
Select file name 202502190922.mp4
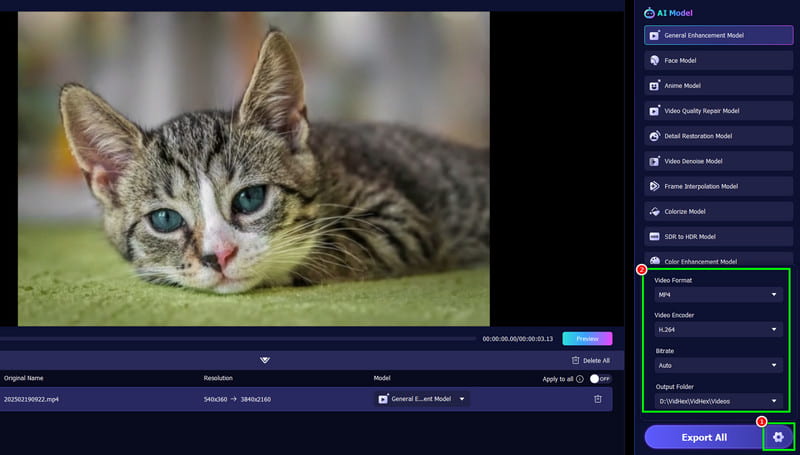coord(31,399)
